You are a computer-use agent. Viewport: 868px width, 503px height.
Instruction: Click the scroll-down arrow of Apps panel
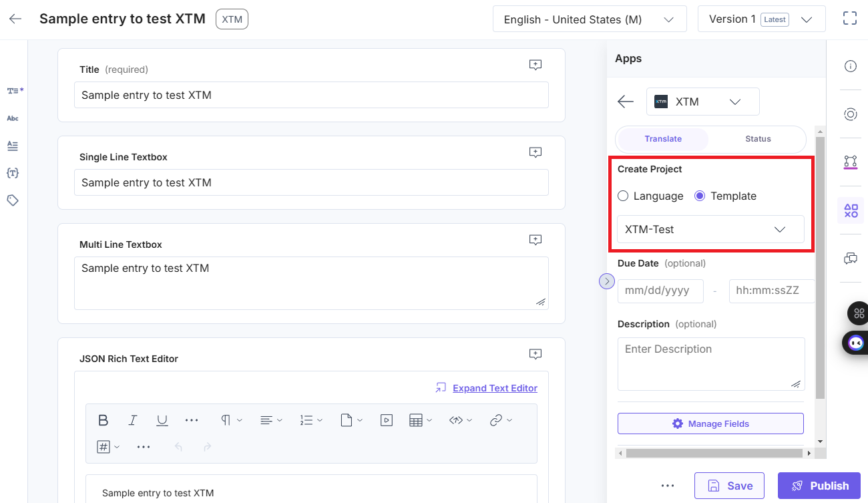pos(821,442)
